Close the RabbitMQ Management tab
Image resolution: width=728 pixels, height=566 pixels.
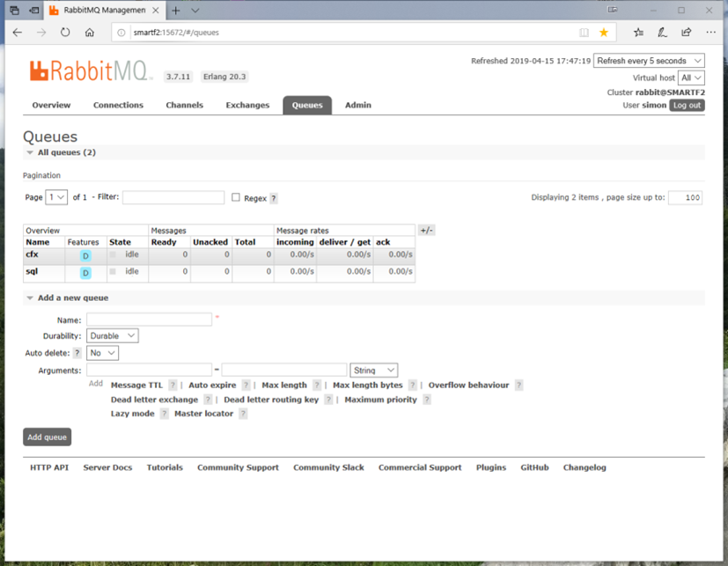pyautogui.click(x=156, y=11)
